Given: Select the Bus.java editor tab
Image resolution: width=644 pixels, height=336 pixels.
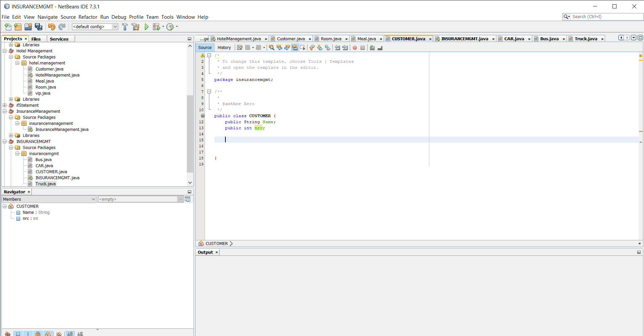Looking at the screenshot, I should coord(549,39).
